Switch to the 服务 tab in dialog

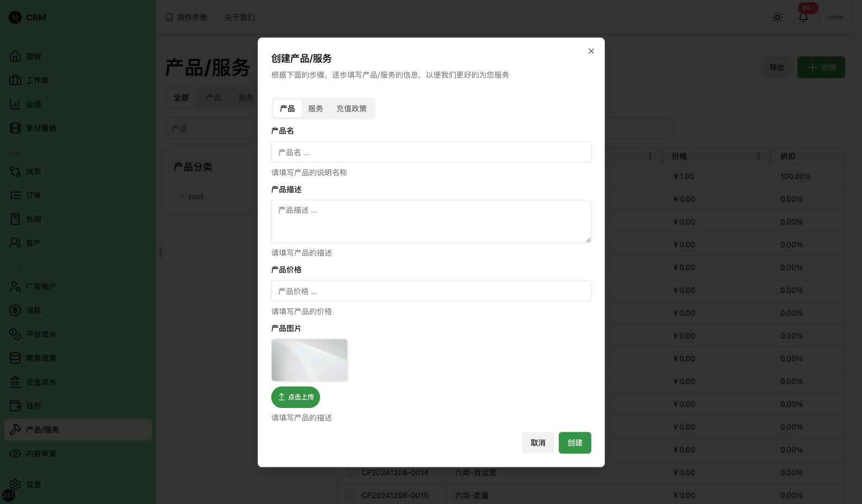[x=315, y=109]
